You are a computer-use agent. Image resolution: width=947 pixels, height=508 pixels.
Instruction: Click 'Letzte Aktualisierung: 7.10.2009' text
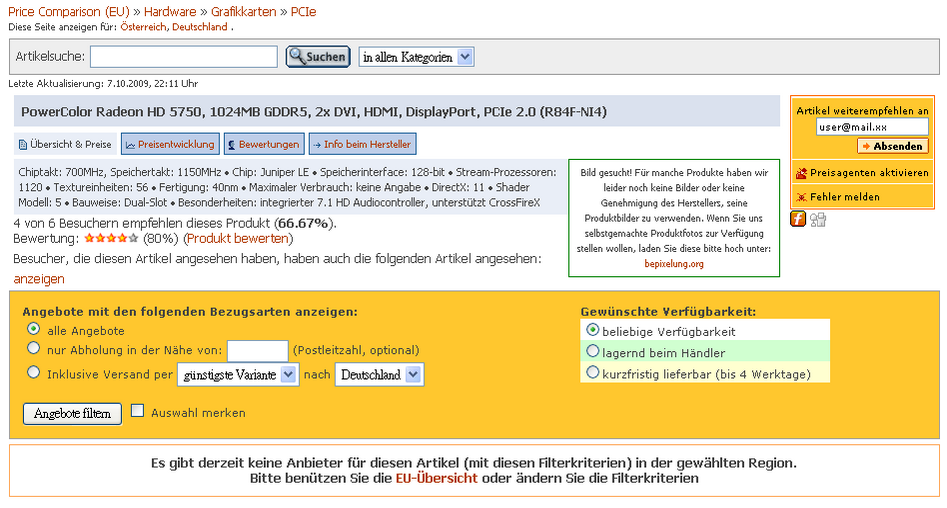tap(103, 83)
